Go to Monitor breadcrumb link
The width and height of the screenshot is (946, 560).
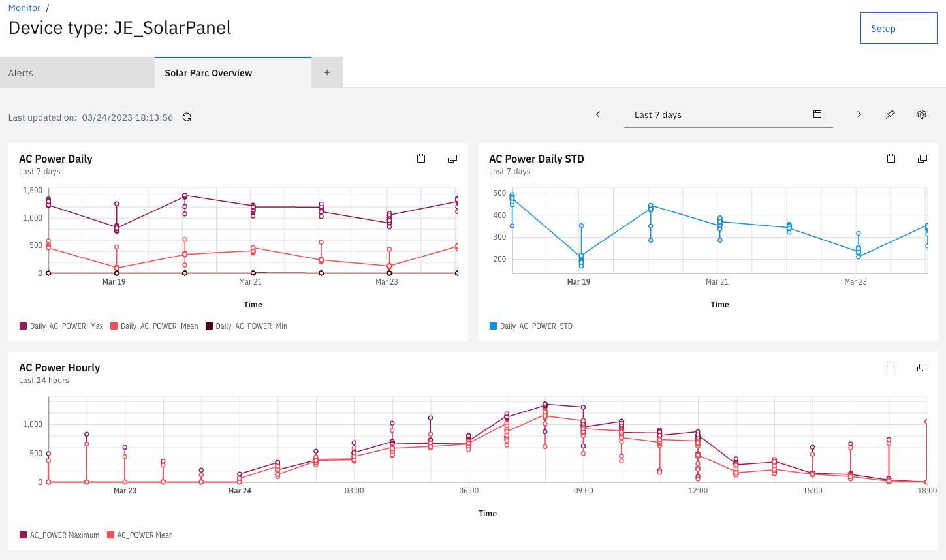(24, 8)
